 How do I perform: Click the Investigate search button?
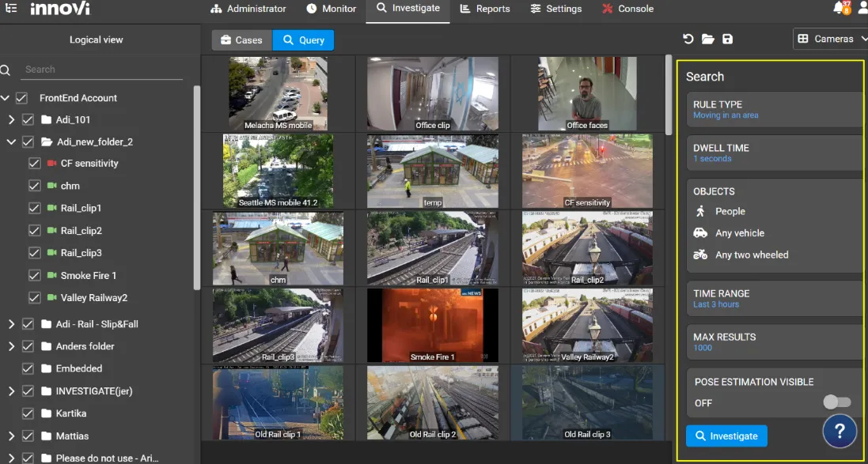tap(726, 436)
